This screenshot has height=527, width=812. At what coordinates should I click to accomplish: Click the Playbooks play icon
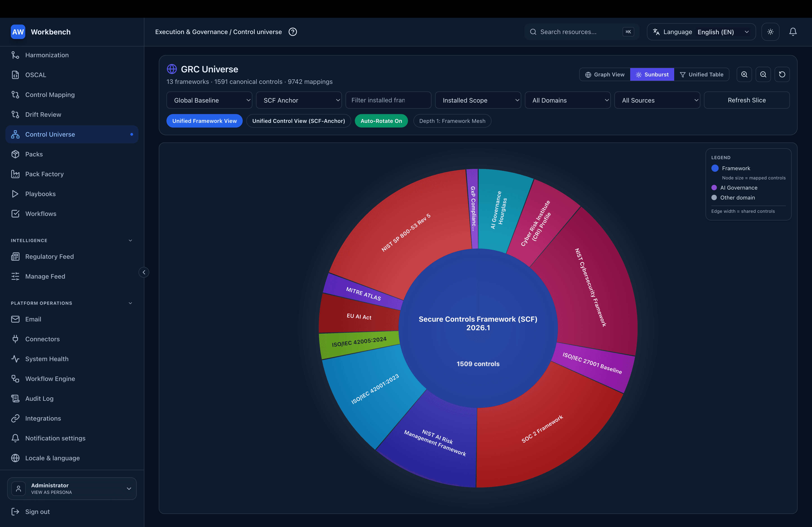click(x=15, y=194)
